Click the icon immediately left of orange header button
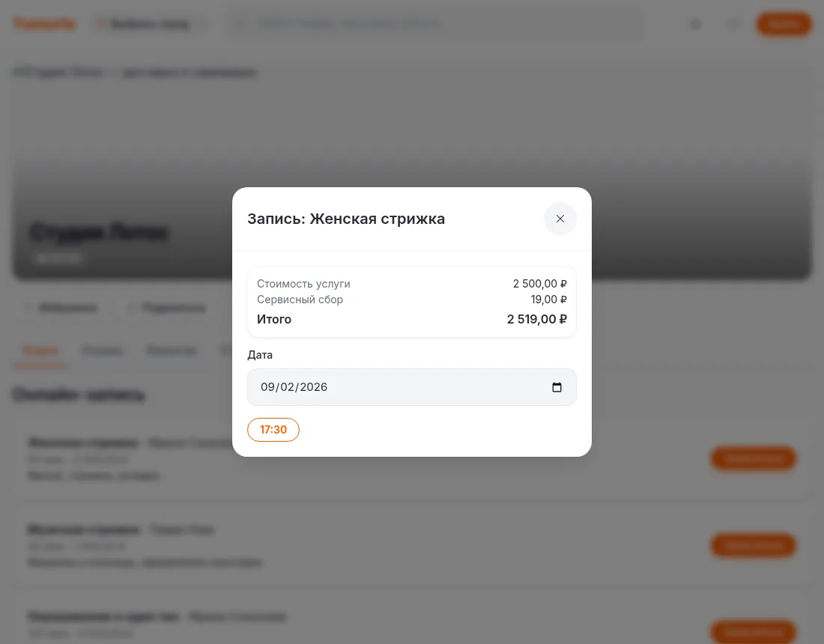 [733, 24]
